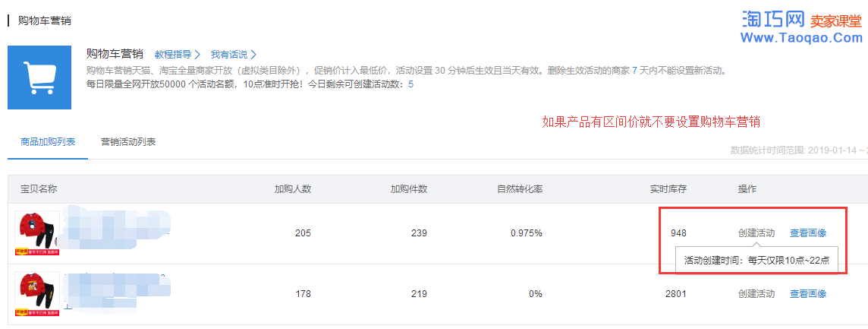Open the 我有话说 feedback link
This screenshot has height=329, width=868.
[x=229, y=55]
